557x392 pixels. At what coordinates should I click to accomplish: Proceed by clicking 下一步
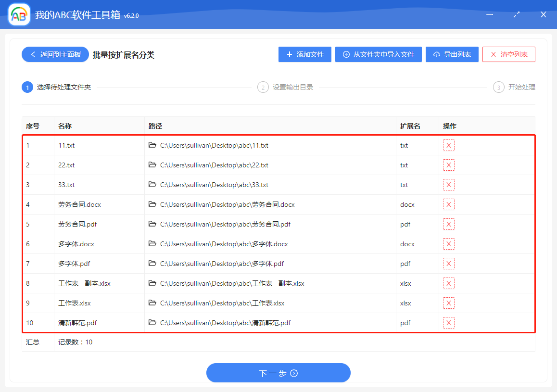(x=278, y=372)
